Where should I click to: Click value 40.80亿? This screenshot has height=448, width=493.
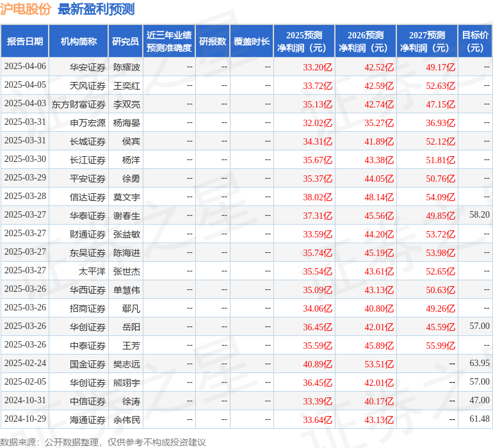coord(379,308)
